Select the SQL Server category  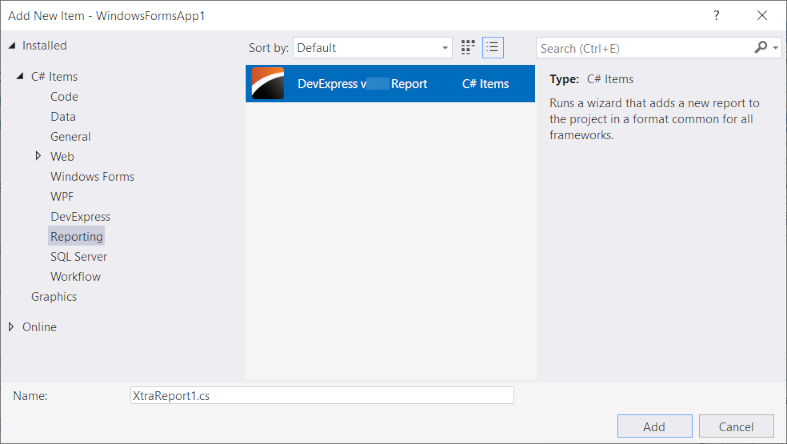78,256
